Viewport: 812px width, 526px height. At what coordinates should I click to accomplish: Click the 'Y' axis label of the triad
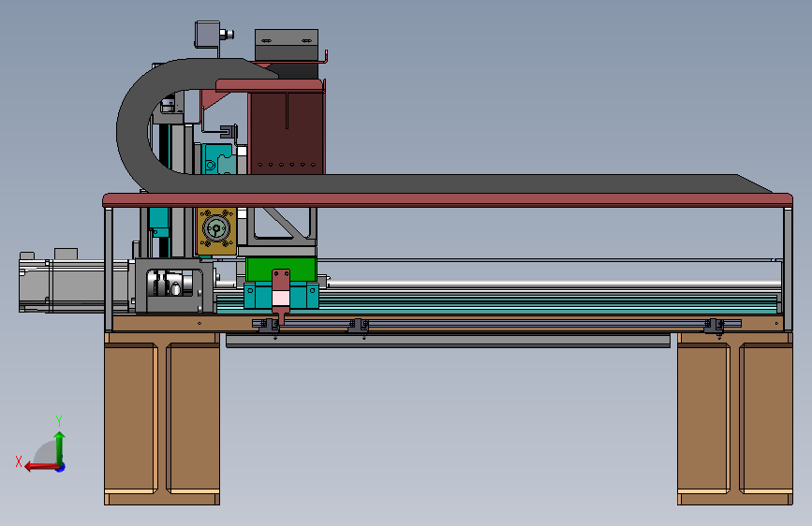pyautogui.click(x=59, y=420)
